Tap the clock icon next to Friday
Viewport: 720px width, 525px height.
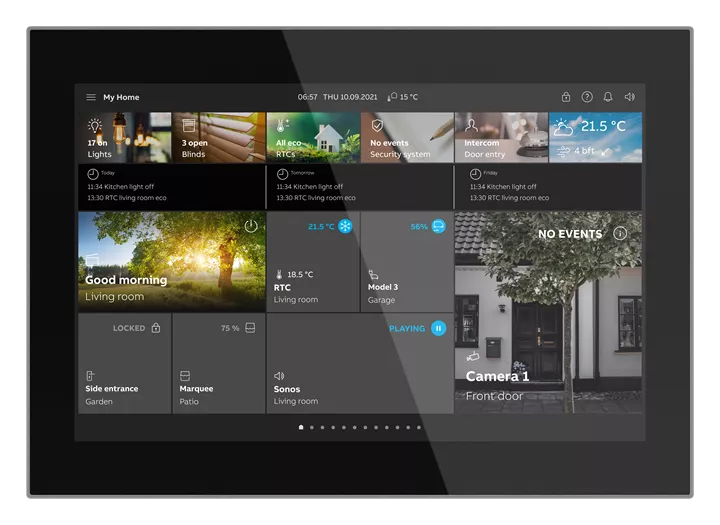(475, 174)
